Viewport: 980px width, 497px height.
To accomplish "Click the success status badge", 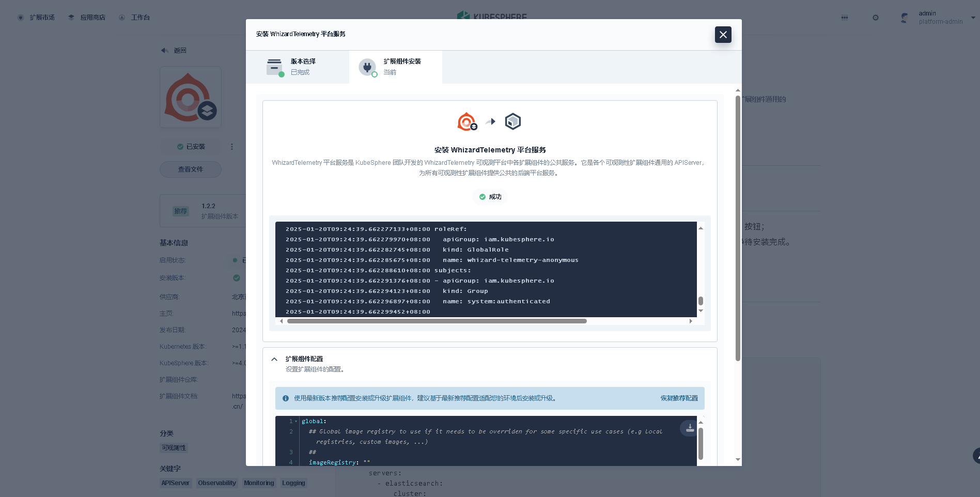I will (x=490, y=197).
